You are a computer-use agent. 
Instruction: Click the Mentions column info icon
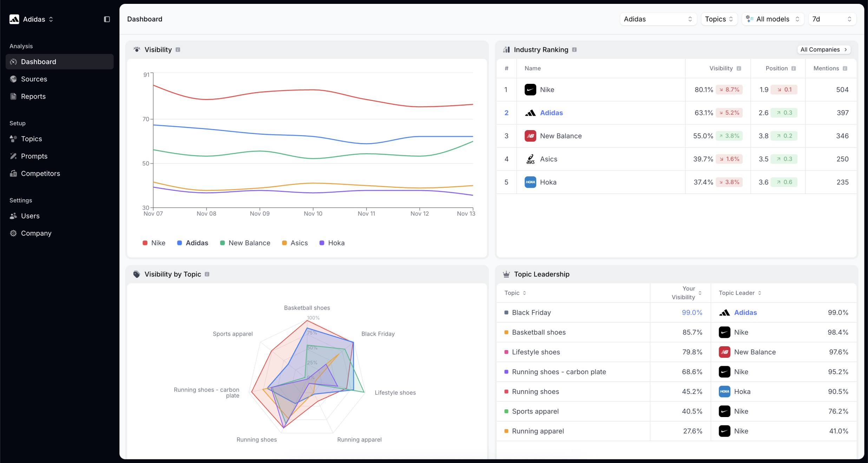[x=845, y=68]
